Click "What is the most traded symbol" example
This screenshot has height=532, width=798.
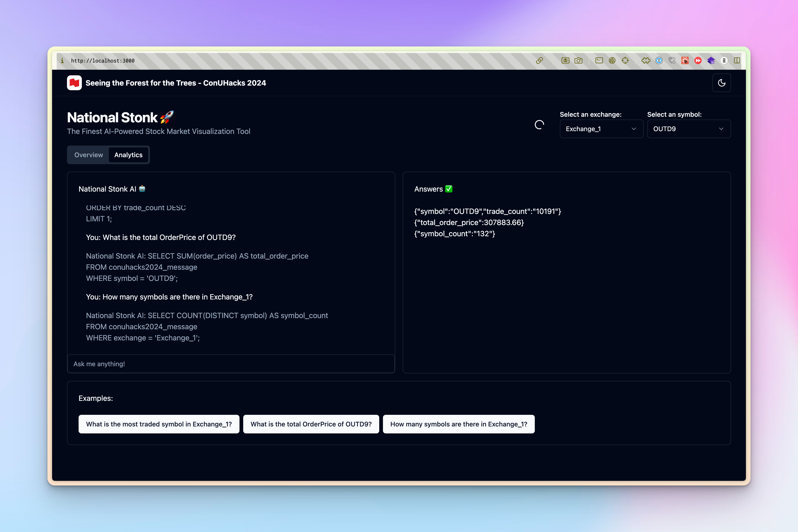159,424
